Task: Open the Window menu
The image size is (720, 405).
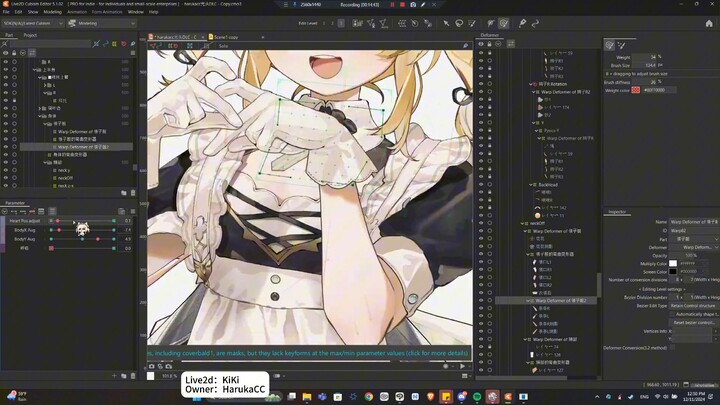Action: tap(135, 12)
